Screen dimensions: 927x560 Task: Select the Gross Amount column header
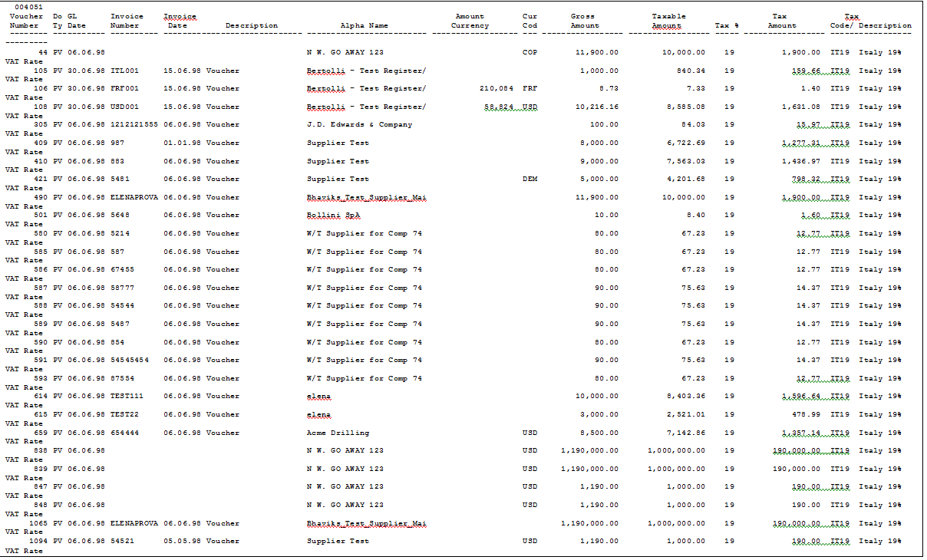pyautogui.click(x=585, y=21)
